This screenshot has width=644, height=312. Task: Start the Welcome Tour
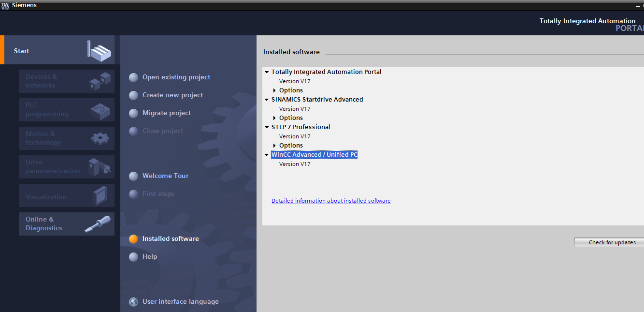pyautogui.click(x=165, y=176)
